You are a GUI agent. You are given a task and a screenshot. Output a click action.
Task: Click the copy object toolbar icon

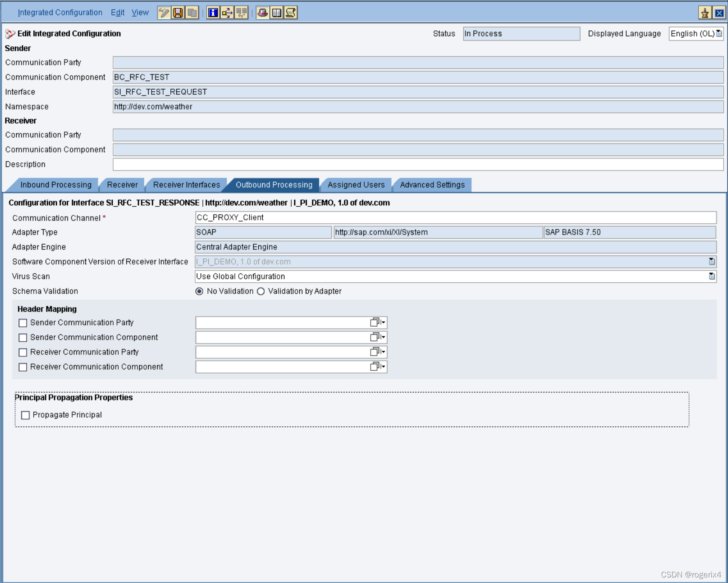click(x=193, y=13)
